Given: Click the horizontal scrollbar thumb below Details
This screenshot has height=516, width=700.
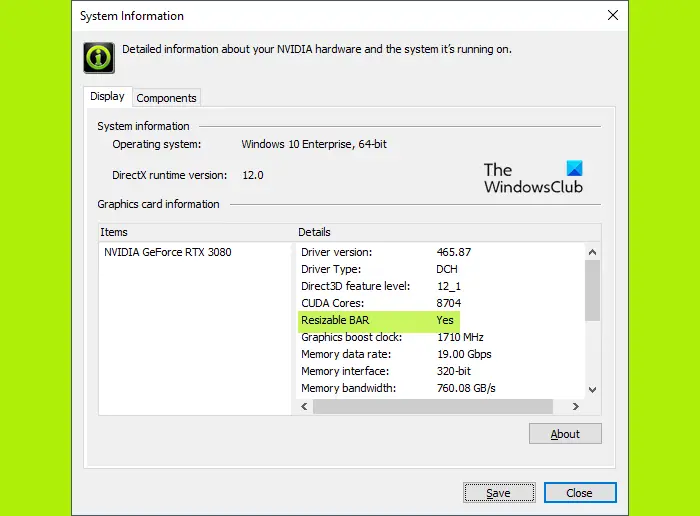Looking at the screenshot, I should click(x=433, y=406).
